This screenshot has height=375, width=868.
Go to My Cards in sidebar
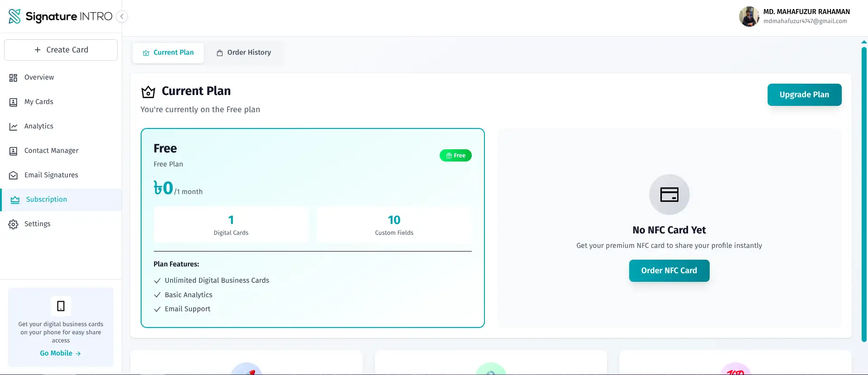pyautogui.click(x=38, y=102)
